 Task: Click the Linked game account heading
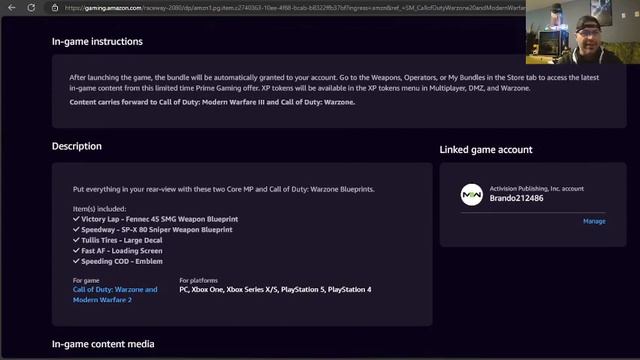click(x=486, y=150)
